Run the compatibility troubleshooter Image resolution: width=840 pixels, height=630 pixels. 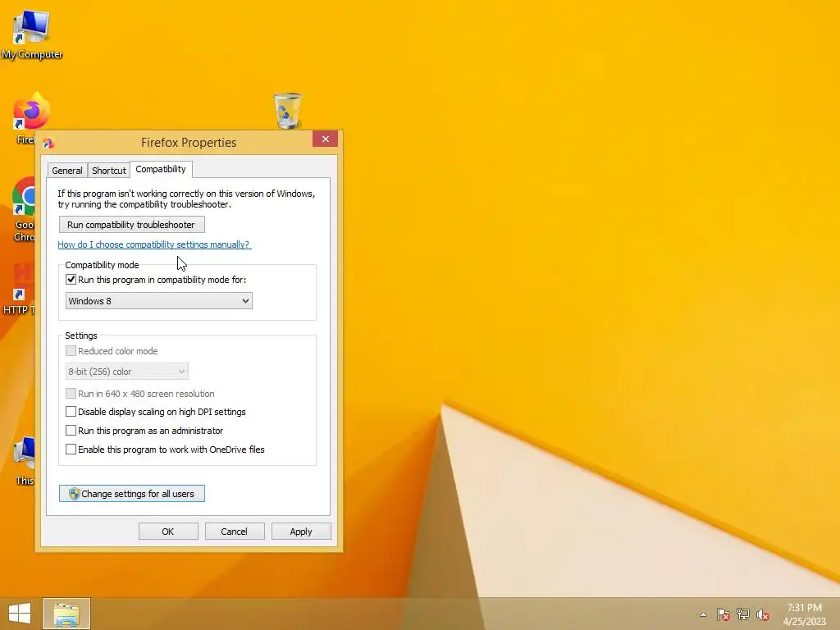tap(132, 225)
